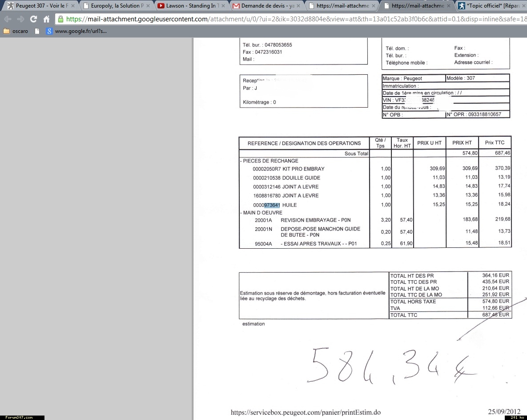
Task: Close the Europoly tab
Action: 148,6
